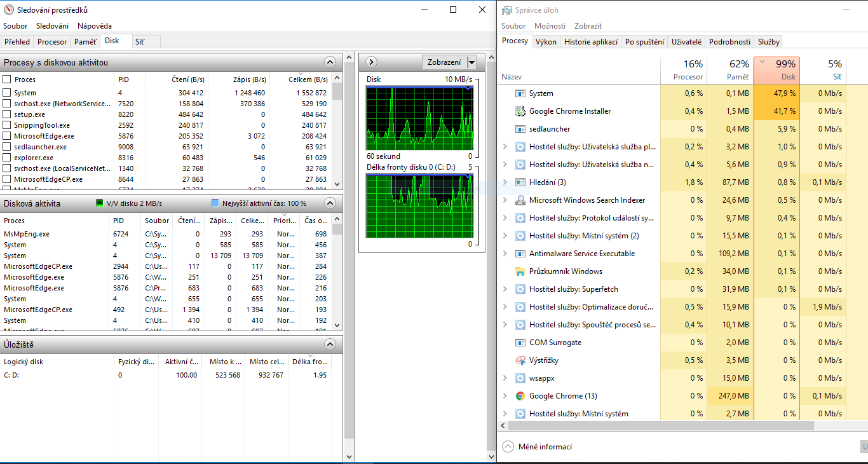The image size is (868, 464).
Task: Open the Po spuštění tab
Action: 645,42
